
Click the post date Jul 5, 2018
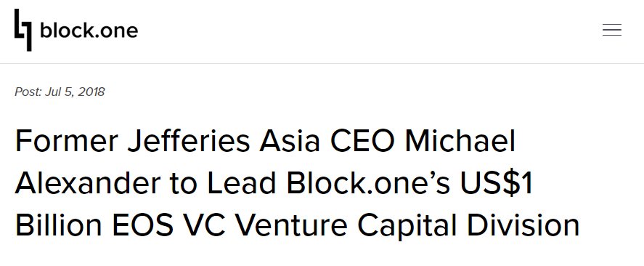click(x=75, y=92)
